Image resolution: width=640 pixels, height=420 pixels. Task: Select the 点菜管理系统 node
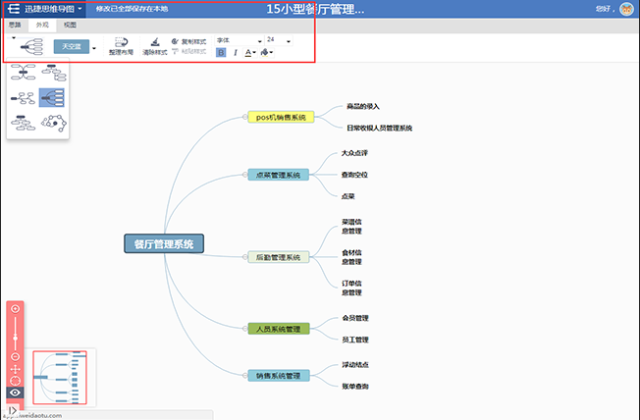278,175
